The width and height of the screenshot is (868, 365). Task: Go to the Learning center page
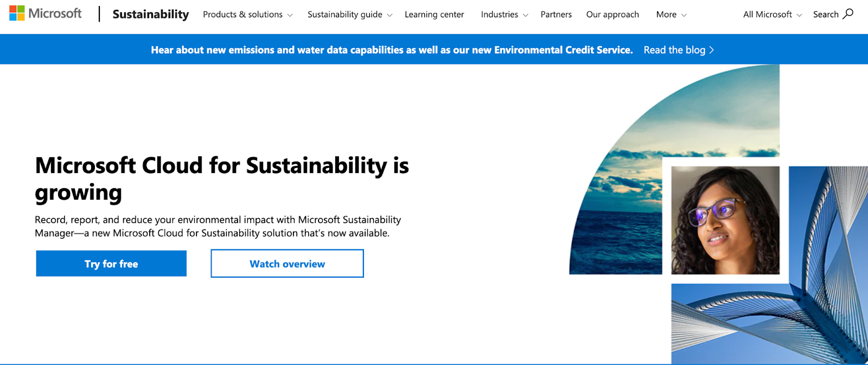point(434,15)
